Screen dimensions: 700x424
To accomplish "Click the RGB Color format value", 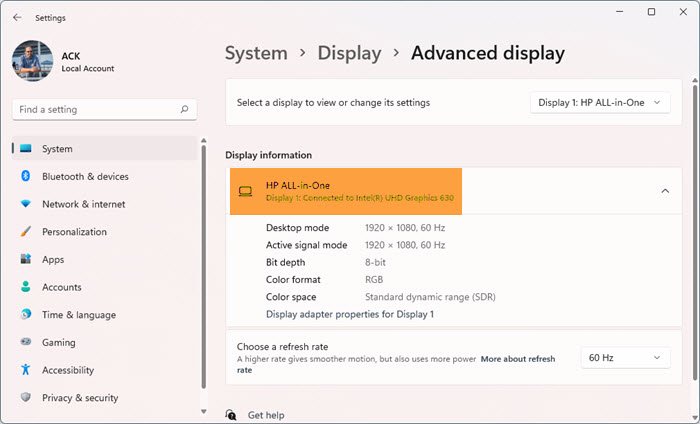I will click(374, 279).
